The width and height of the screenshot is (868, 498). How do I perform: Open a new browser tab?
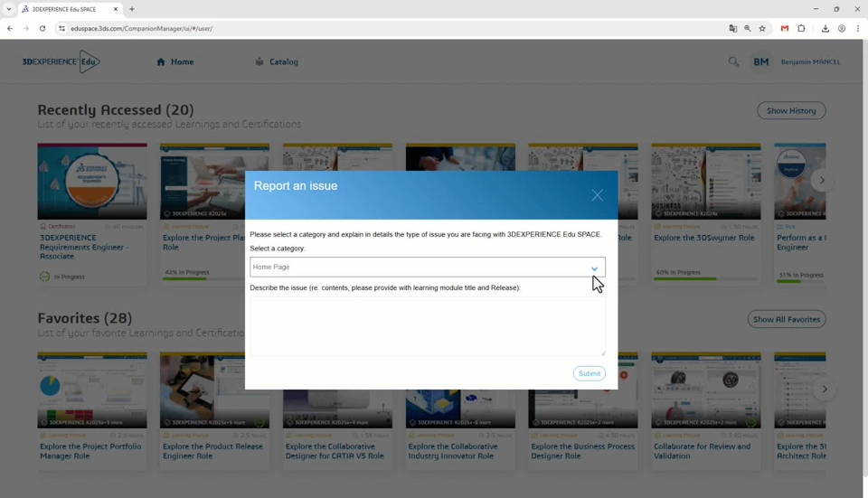click(x=132, y=9)
